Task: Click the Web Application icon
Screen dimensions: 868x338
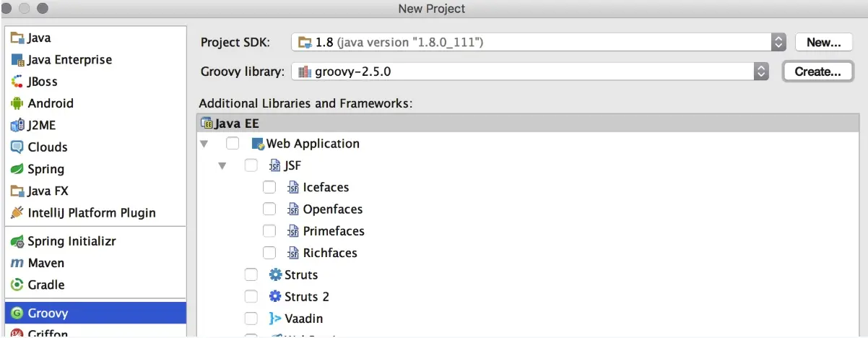Action: coord(258,144)
